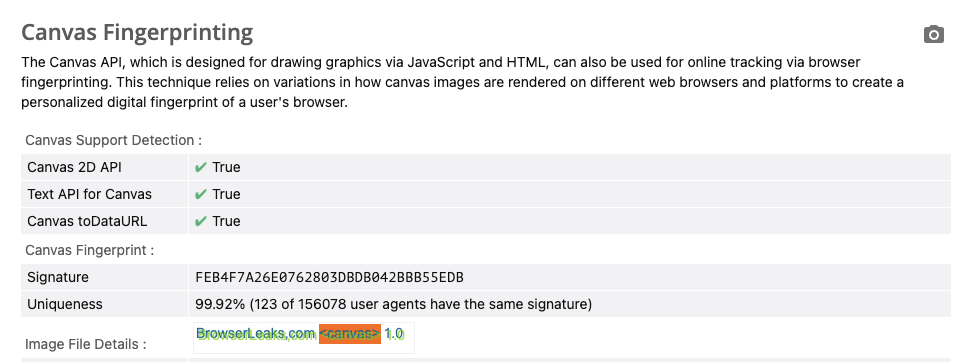Click the Canvas API description paragraph
This screenshot has width=973, height=362.
pos(462,83)
